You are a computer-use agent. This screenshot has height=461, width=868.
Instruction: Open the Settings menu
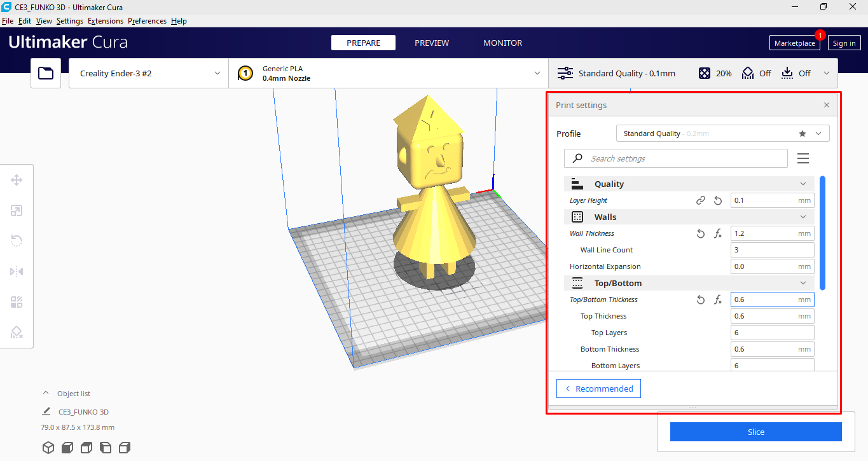70,21
